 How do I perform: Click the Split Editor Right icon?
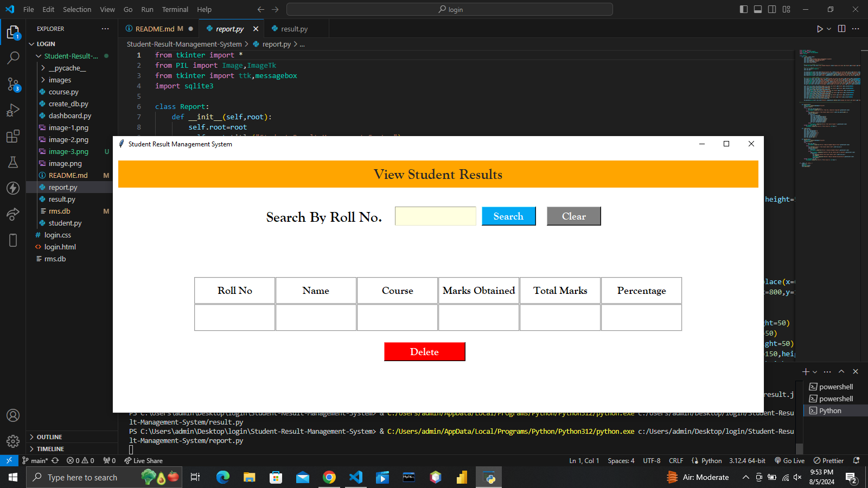(842, 29)
